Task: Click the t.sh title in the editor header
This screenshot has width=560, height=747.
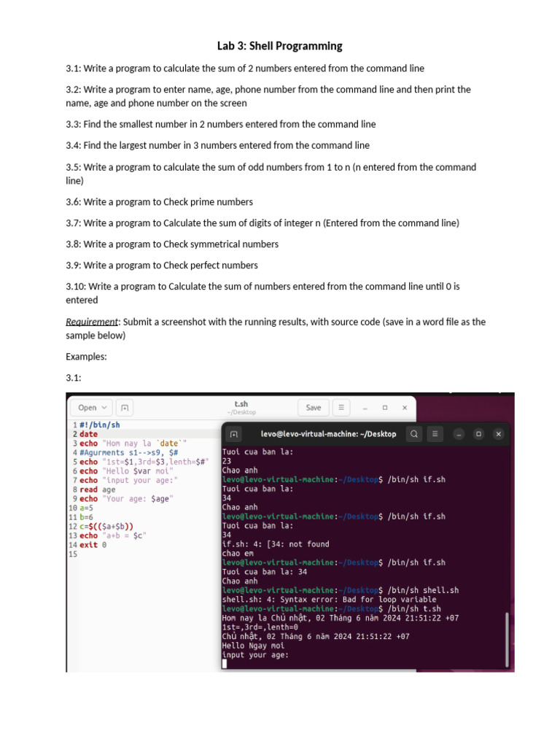Action: click(241, 403)
